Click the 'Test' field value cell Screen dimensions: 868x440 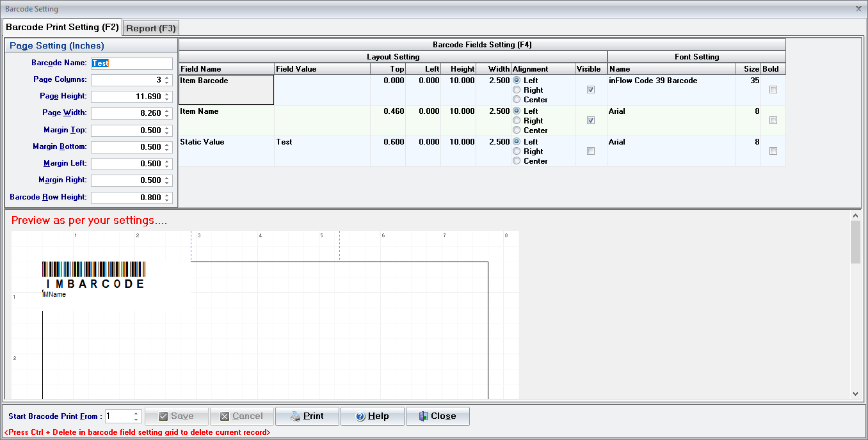322,152
